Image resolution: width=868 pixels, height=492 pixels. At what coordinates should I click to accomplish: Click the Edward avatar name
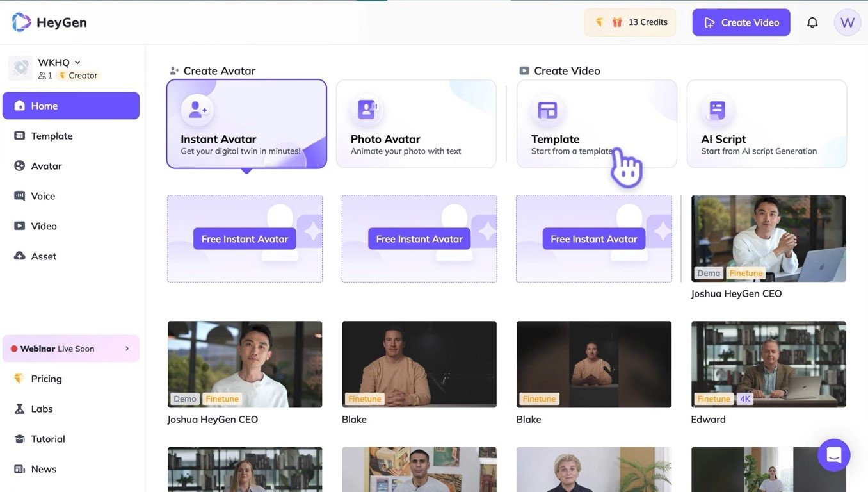tap(709, 420)
